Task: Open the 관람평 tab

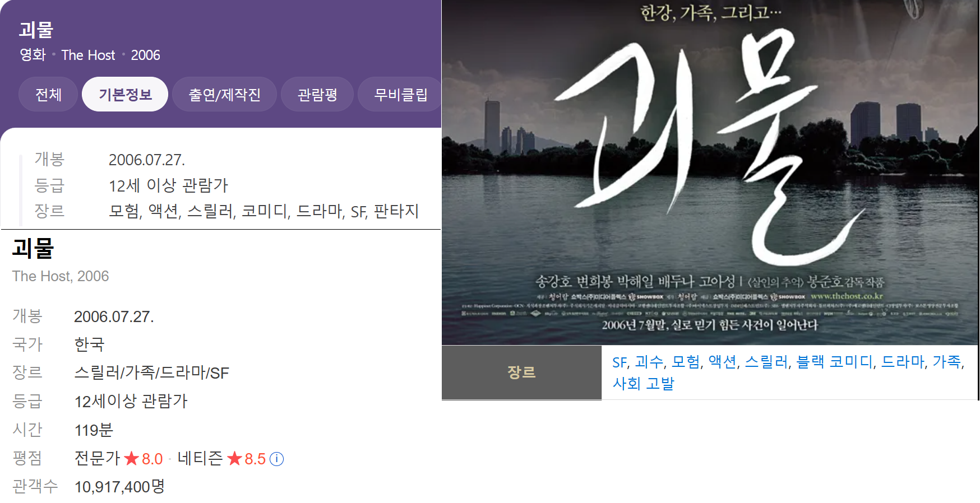Action: tap(317, 94)
